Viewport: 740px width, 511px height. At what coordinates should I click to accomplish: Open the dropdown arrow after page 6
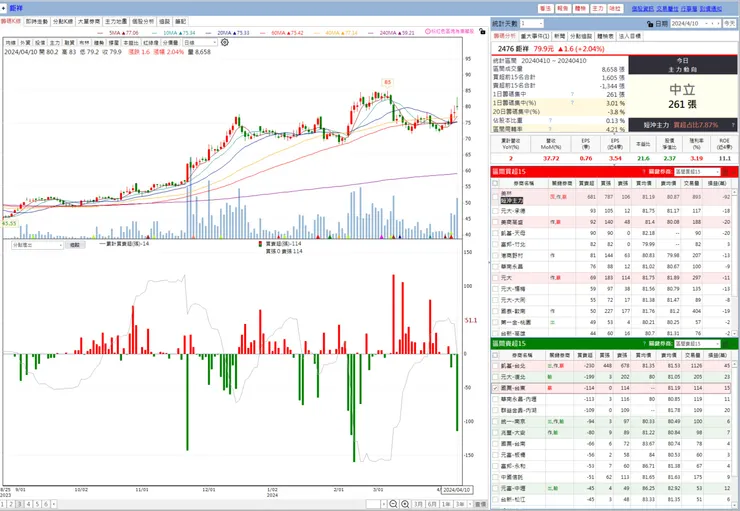53,504
